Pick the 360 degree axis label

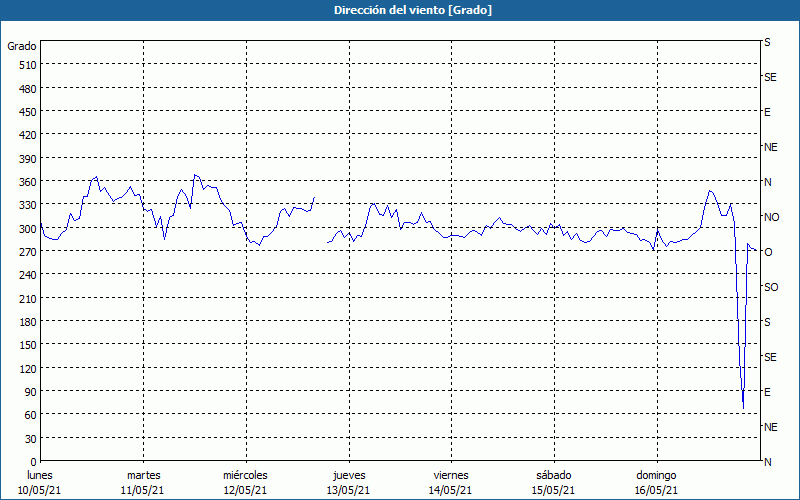tap(28, 182)
